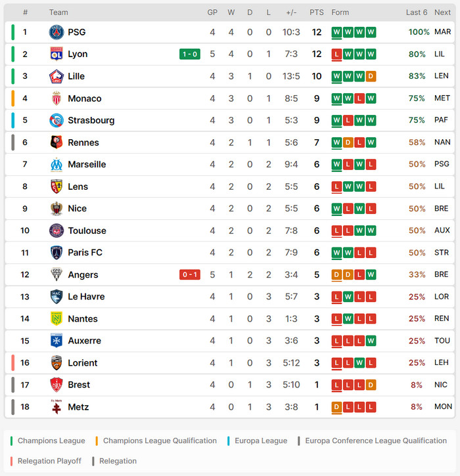Click the Marseille club crest icon

[x=57, y=164]
